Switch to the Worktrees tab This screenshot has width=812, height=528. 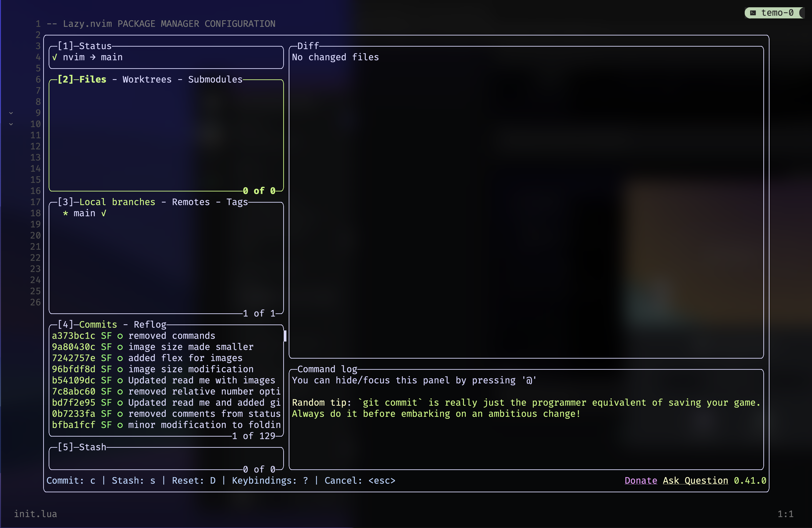pos(147,80)
